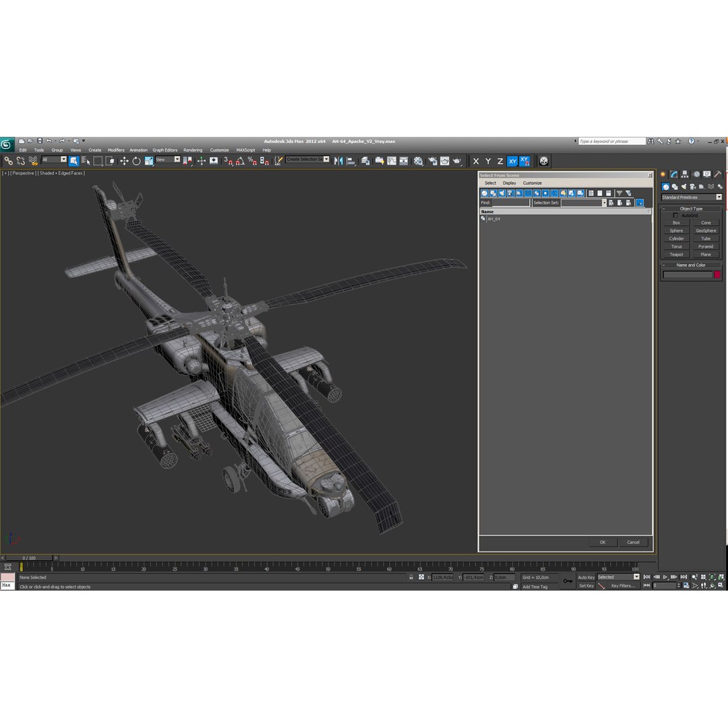Click the Bind to Space Warp icon
The height and width of the screenshot is (728, 728).
(x=33, y=161)
